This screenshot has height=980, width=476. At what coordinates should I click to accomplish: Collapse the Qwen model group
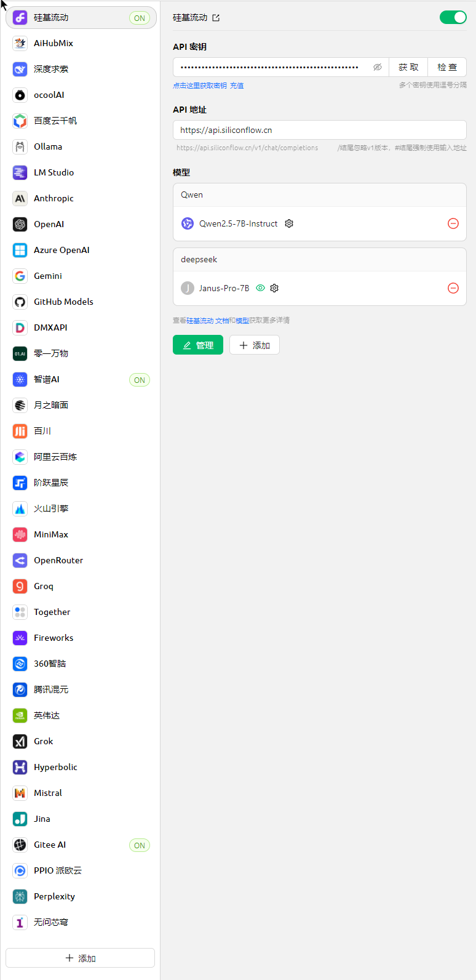(x=320, y=195)
